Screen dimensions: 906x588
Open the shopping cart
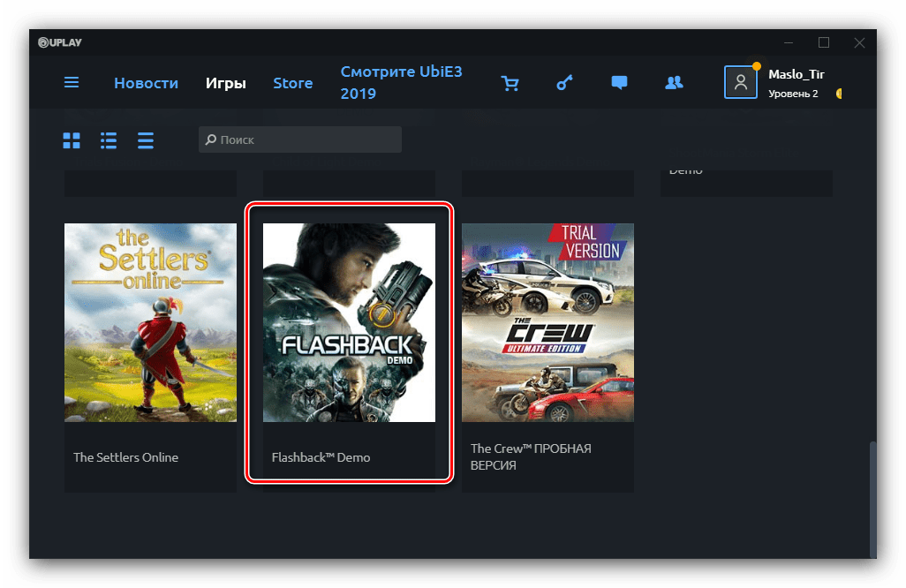coord(510,83)
